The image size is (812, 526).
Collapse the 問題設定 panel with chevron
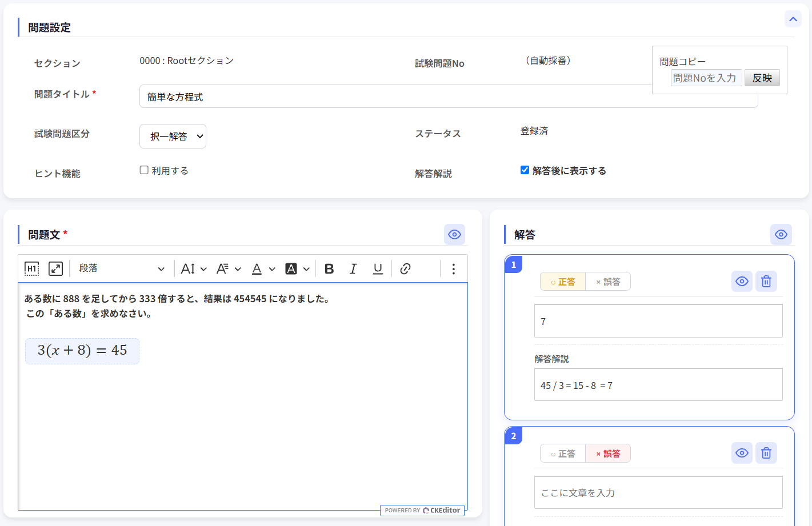(x=793, y=19)
